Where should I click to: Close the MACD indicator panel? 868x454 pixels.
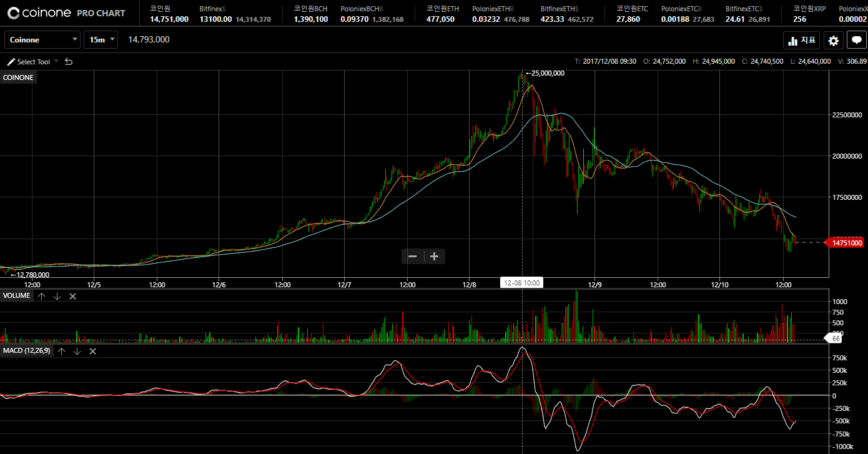click(x=92, y=351)
